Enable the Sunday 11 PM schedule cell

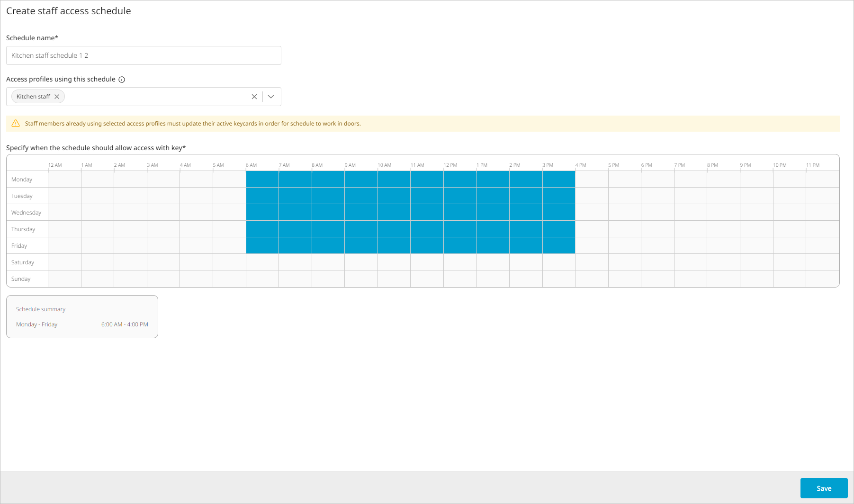822,279
